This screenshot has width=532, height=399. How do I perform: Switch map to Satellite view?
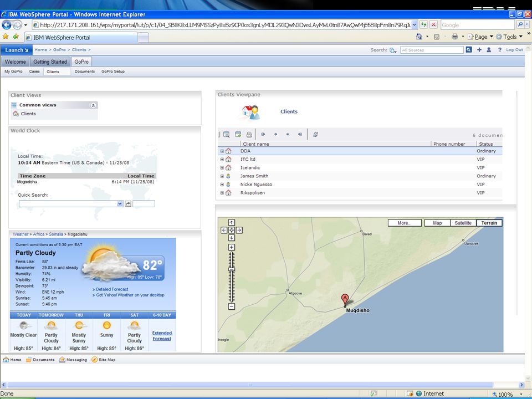(463, 223)
